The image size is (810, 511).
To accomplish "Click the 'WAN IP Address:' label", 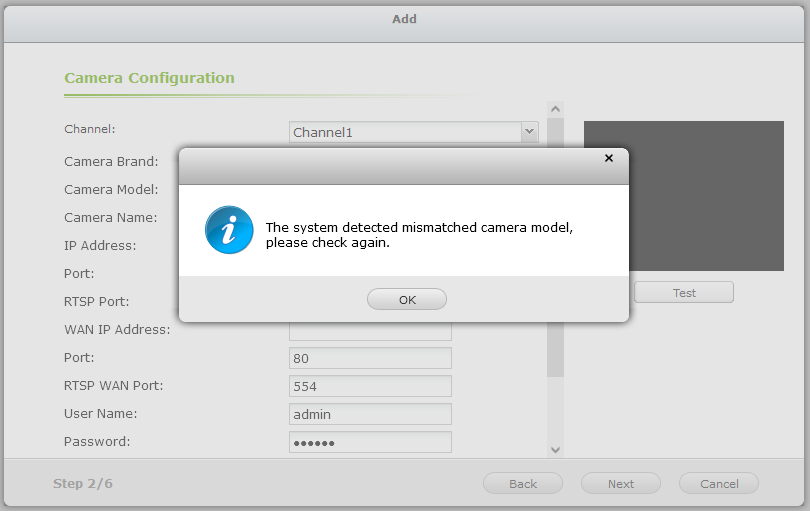I will pyautogui.click(x=117, y=330).
